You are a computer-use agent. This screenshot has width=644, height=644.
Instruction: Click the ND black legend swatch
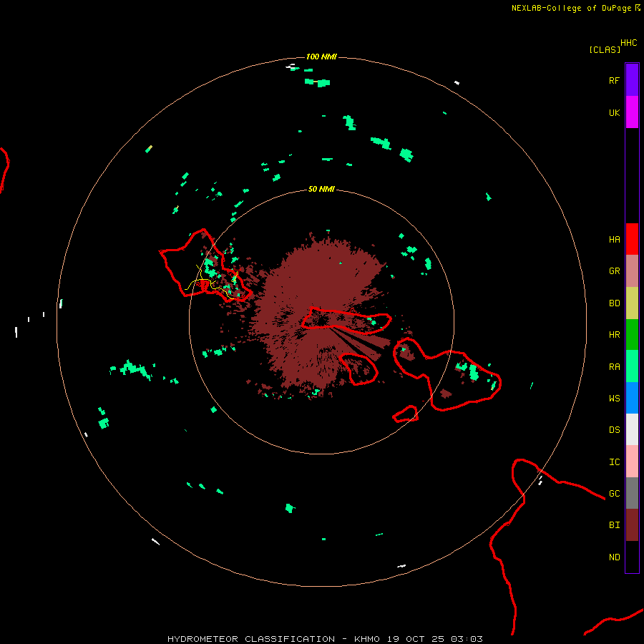coord(632,557)
